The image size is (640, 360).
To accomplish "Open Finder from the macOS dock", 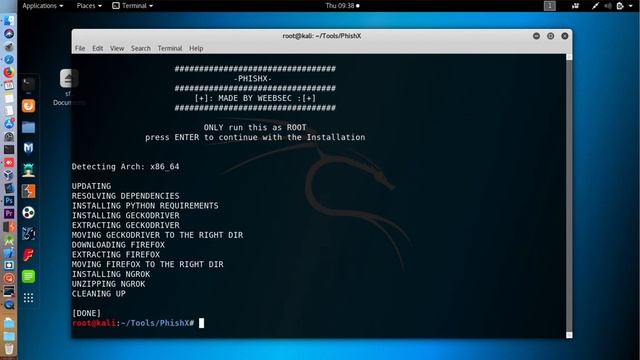I will 9,20.
